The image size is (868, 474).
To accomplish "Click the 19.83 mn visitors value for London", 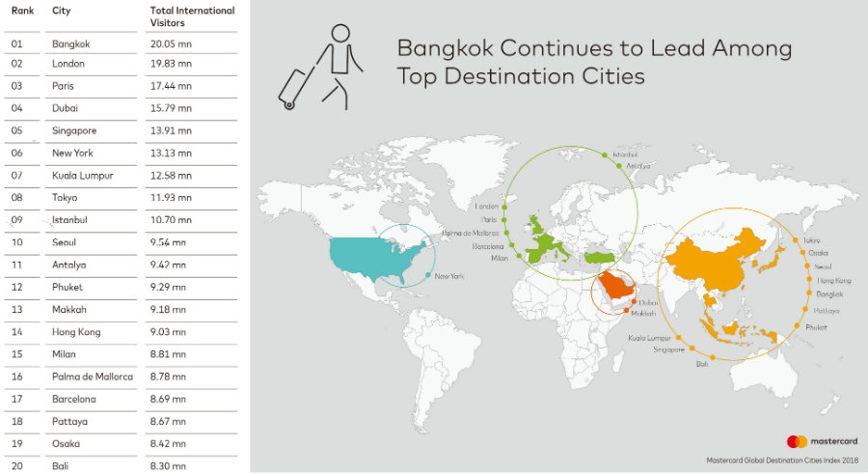I will [171, 64].
